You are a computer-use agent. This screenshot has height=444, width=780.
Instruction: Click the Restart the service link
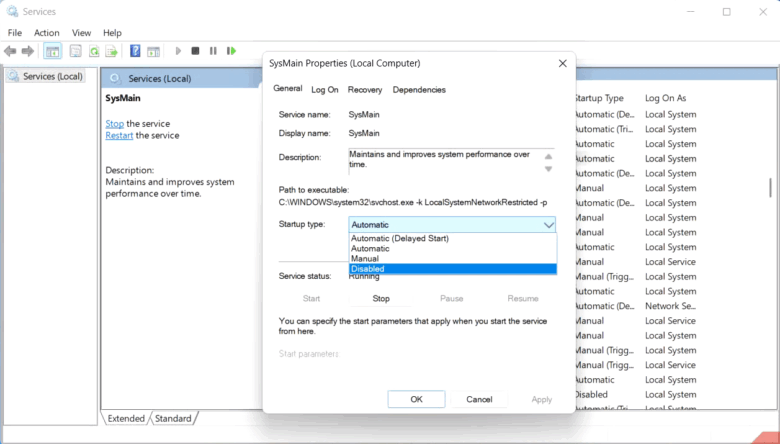point(119,135)
